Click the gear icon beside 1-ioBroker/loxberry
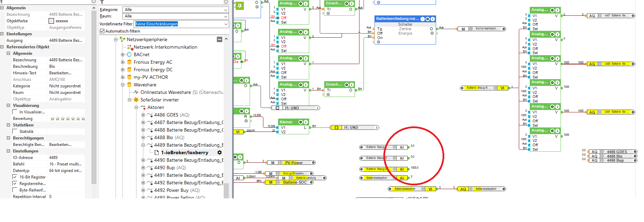Screen dimensions: 644x222 (220, 152)
